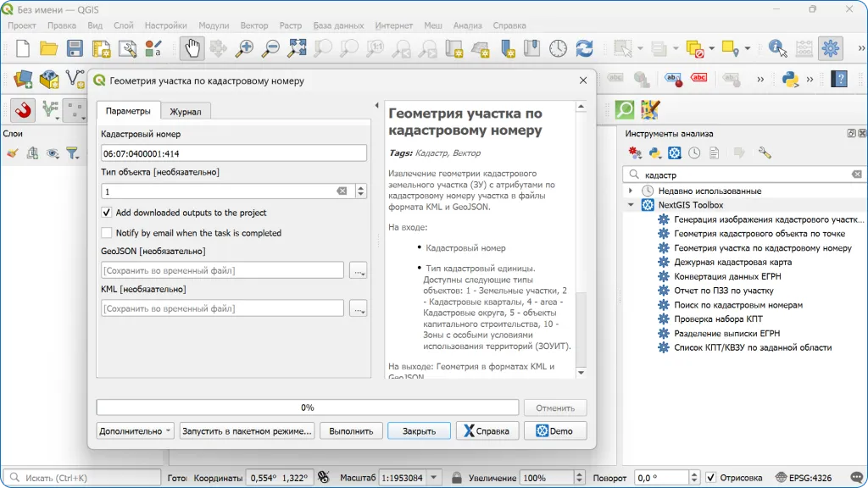Refresh the map canvas
The width and height of the screenshot is (868, 488).
click(x=584, y=48)
